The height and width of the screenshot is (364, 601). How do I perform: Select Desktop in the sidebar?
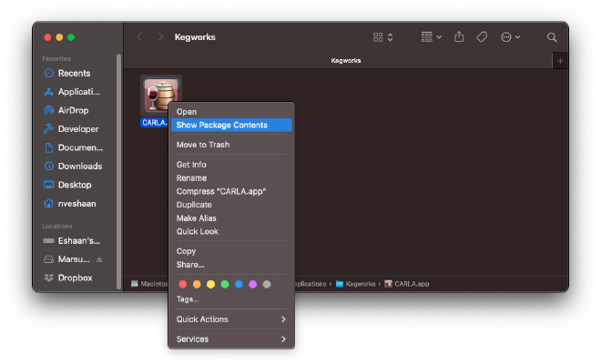click(68, 185)
